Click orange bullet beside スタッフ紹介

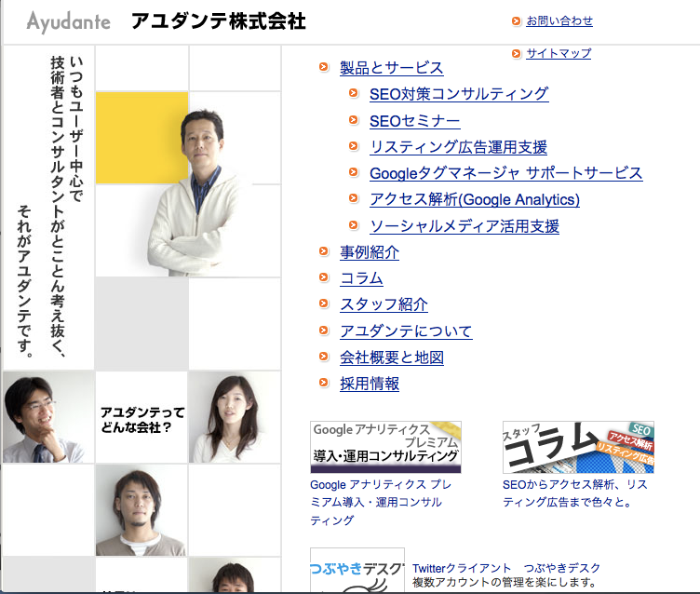click(x=324, y=304)
